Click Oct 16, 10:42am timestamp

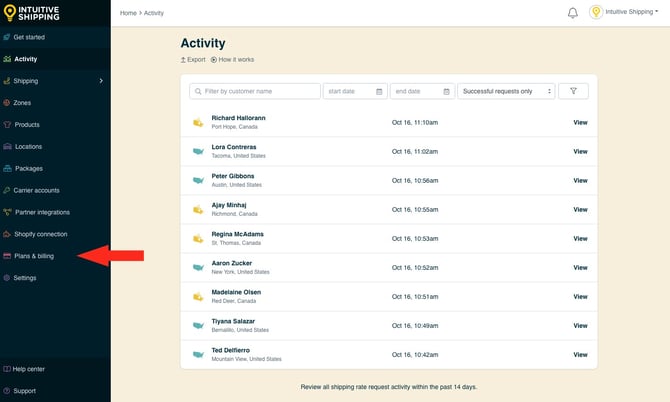click(415, 355)
